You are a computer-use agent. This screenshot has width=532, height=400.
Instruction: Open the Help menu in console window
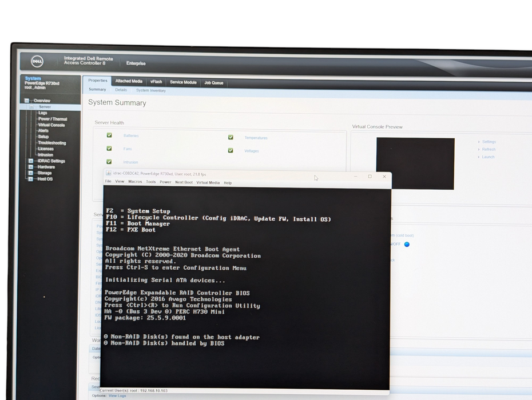[x=228, y=183]
